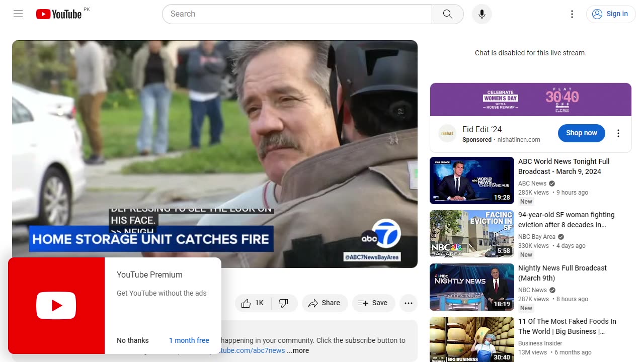Open 94-year-old SF woman fighting eviction title

point(567,220)
